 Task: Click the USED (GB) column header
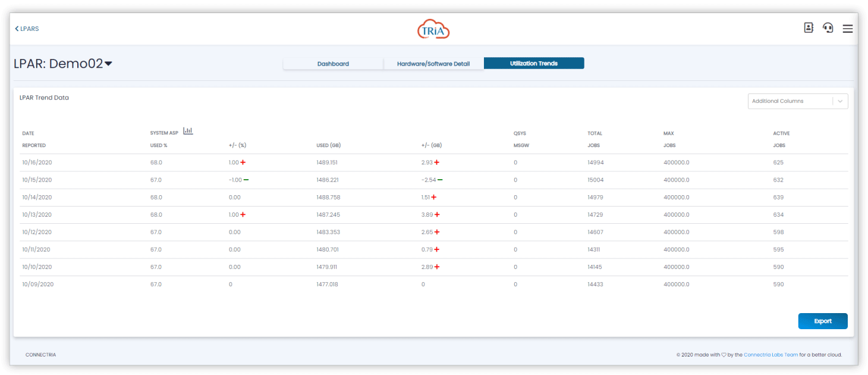point(328,145)
